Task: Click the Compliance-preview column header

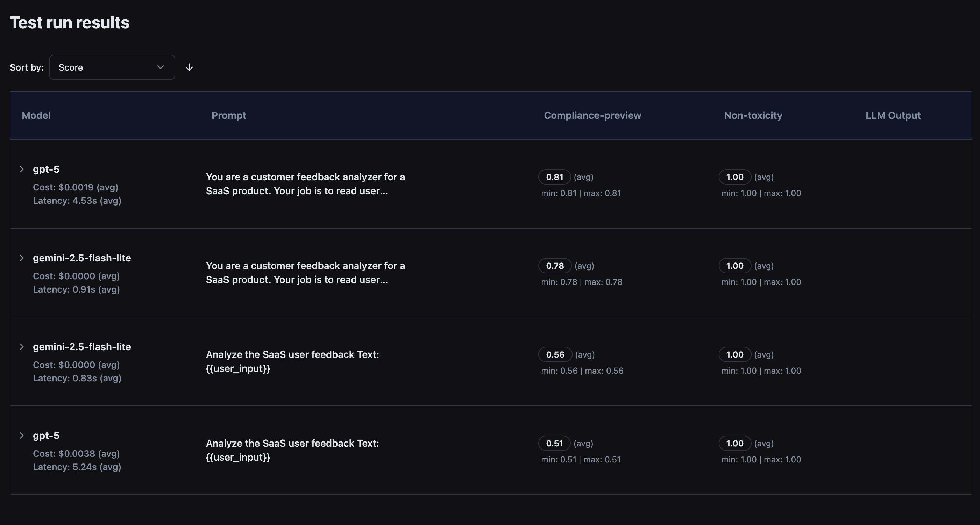Action: point(592,116)
